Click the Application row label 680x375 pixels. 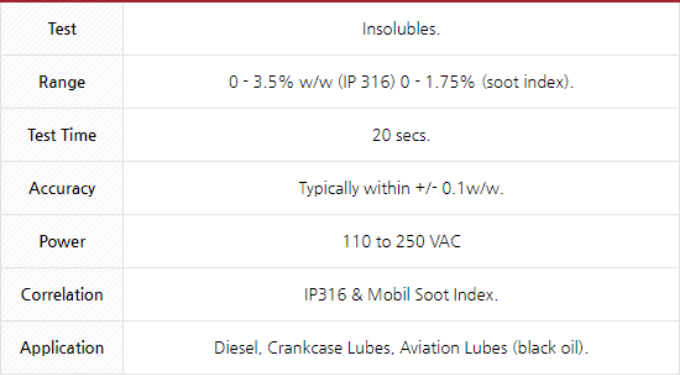point(62,348)
